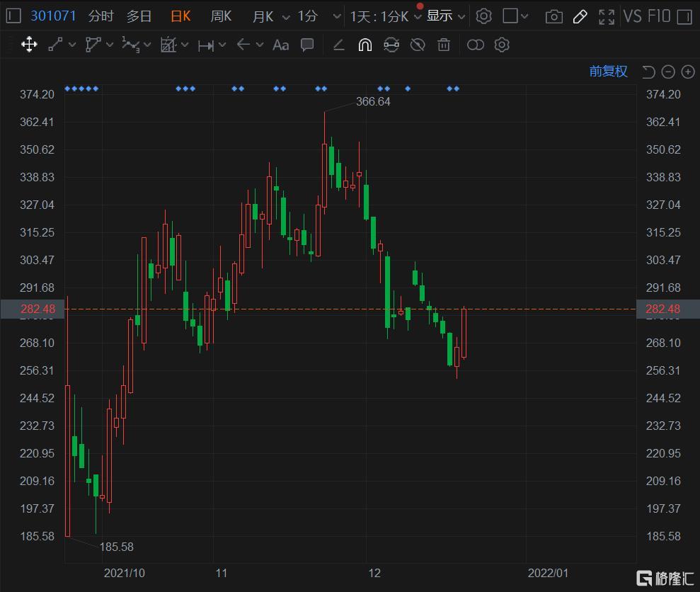The image size is (700, 592).
Task: Select the 日K daily candlestick tab
Action: (180, 16)
